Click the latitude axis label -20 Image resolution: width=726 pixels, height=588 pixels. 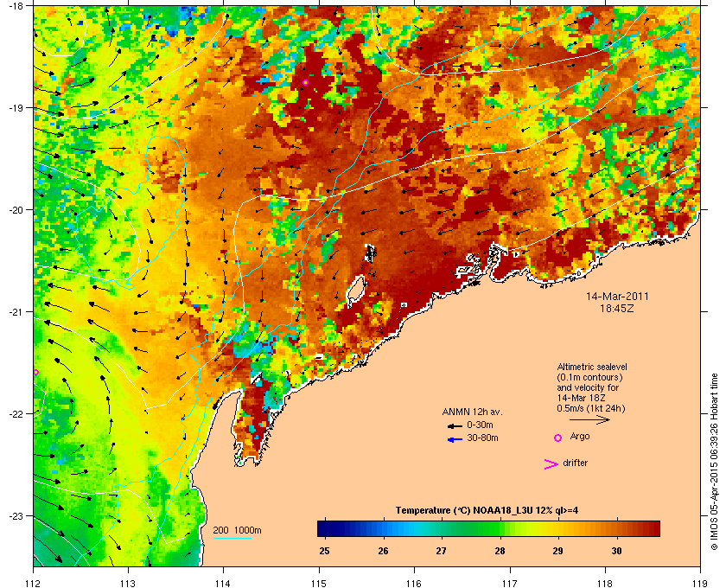tap(16, 210)
